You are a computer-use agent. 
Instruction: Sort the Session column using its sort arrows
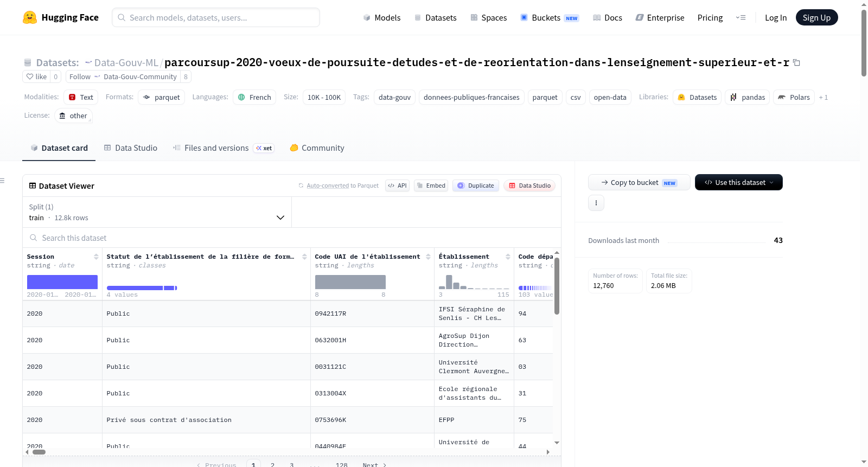pyautogui.click(x=96, y=257)
